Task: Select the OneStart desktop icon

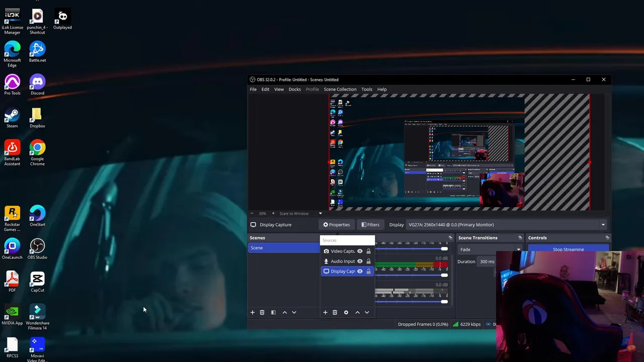Action: pyautogui.click(x=37, y=216)
